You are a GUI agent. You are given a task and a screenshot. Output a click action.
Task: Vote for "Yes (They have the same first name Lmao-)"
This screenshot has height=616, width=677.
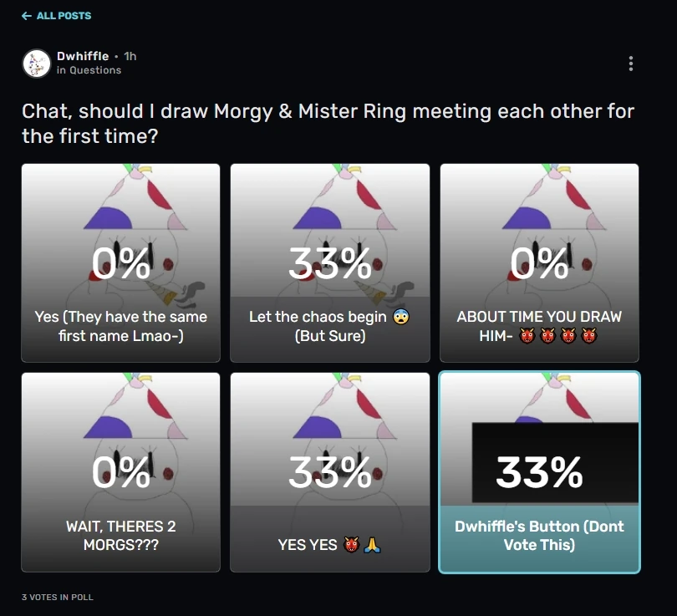(x=120, y=327)
